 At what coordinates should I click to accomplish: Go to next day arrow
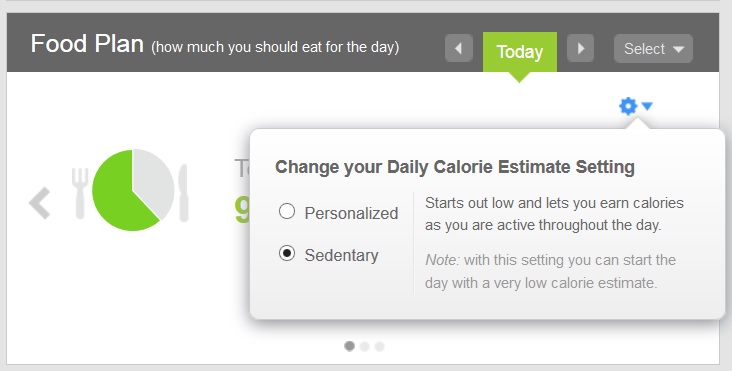pyautogui.click(x=580, y=48)
